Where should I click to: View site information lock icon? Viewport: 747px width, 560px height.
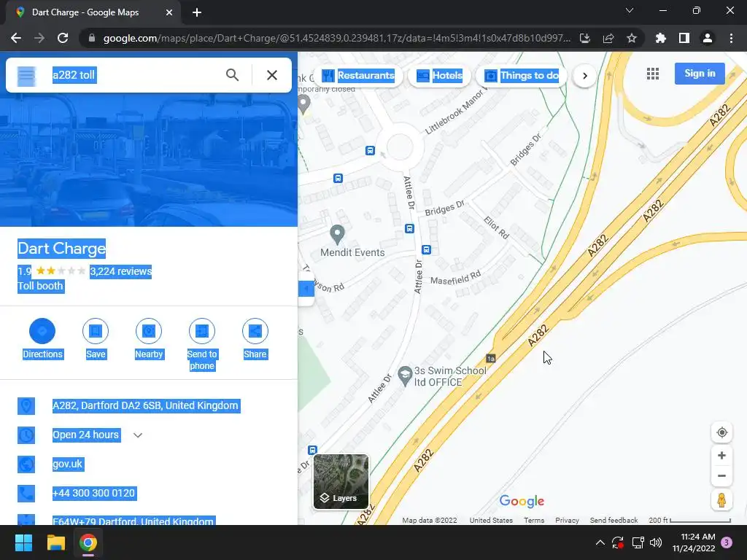[92, 38]
